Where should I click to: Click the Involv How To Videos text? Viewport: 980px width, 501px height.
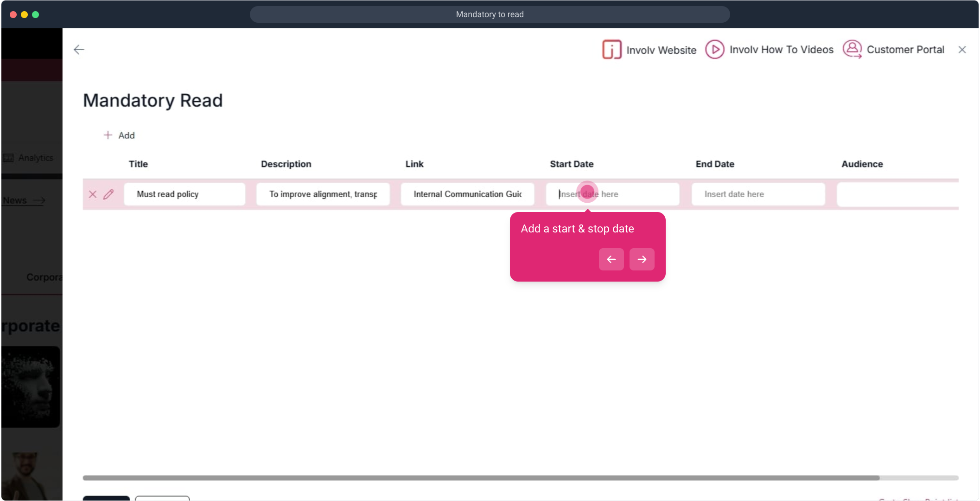[x=781, y=50]
